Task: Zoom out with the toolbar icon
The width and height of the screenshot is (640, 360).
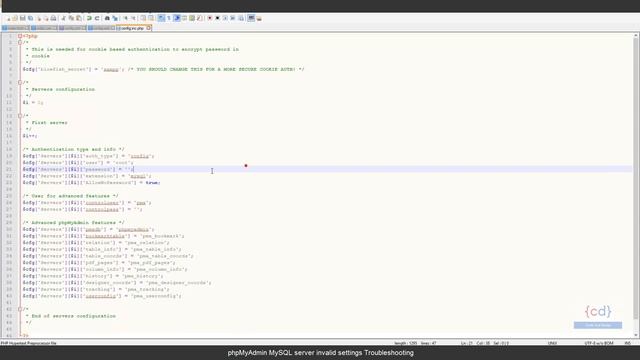Action: coord(133,18)
